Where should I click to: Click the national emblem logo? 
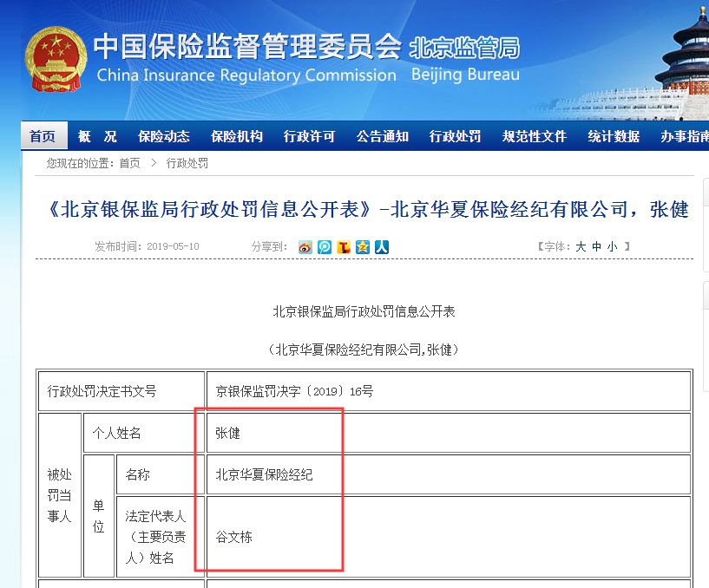coord(56,59)
